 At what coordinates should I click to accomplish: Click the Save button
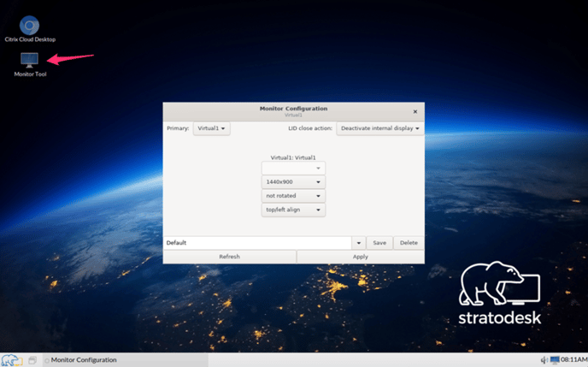click(x=379, y=243)
